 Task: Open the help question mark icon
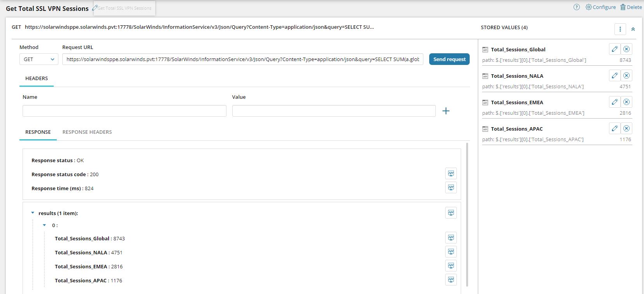(577, 7)
